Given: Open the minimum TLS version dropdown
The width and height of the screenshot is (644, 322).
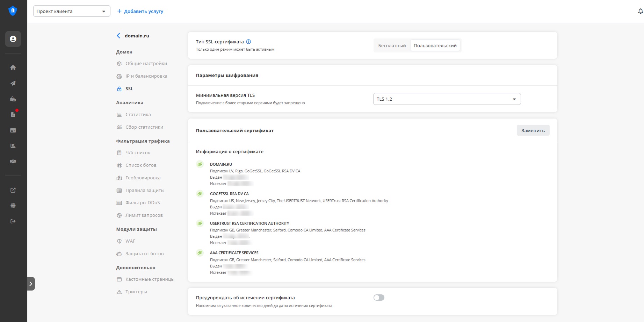Looking at the screenshot, I should coord(447,99).
